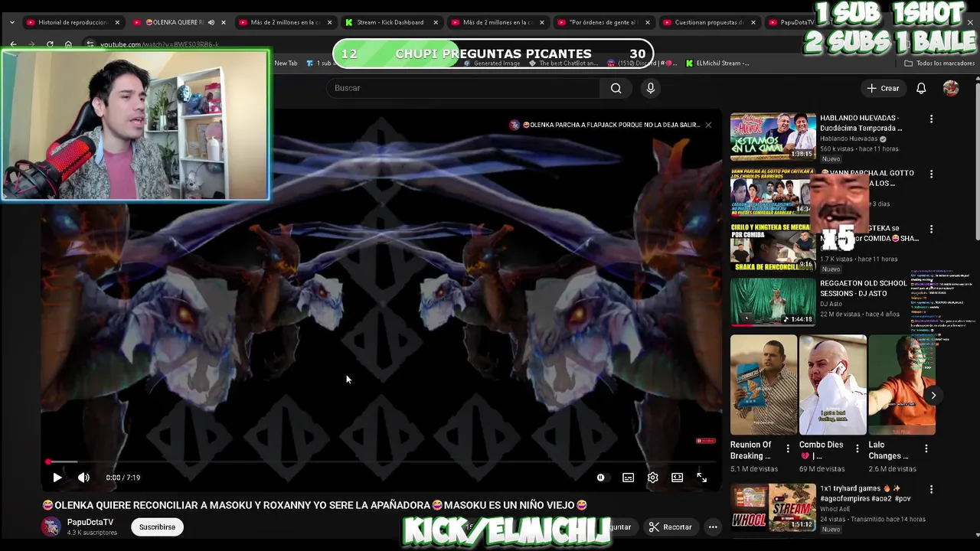Click the Recortar clip button
The image size is (980, 551).
click(670, 527)
